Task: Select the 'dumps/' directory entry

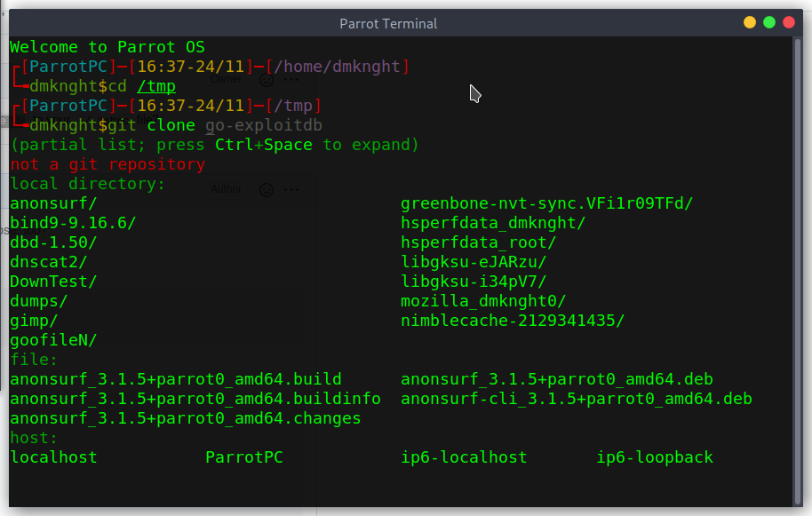Action: click(x=39, y=301)
